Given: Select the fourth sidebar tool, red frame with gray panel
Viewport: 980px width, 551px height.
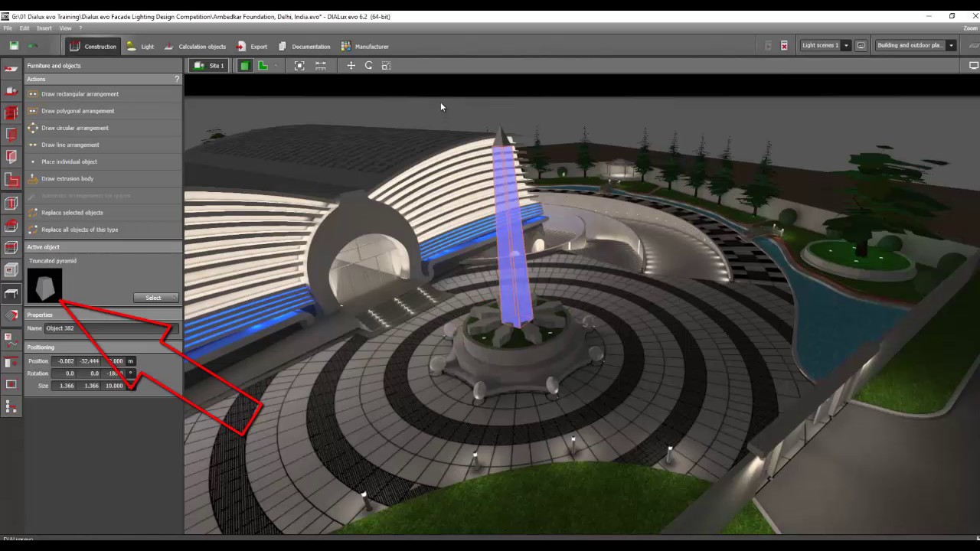Looking at the screenshot, I should tap(11, 135).
